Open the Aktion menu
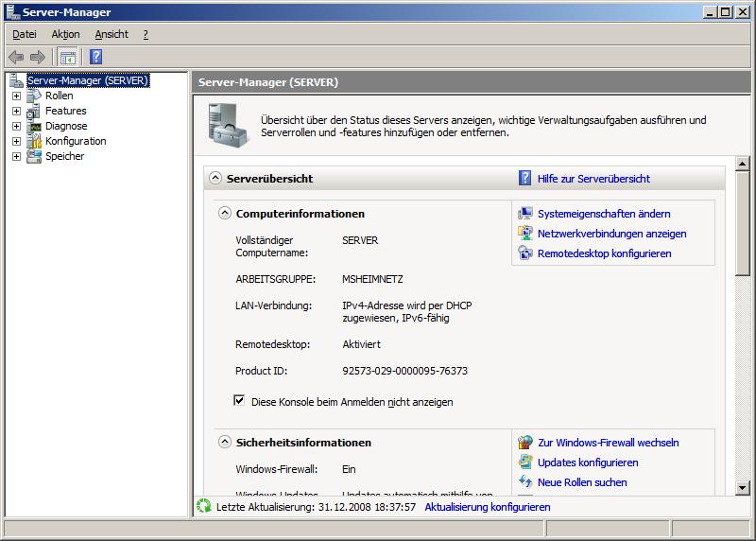Screen dimensions: 756x541 [65, 34]
